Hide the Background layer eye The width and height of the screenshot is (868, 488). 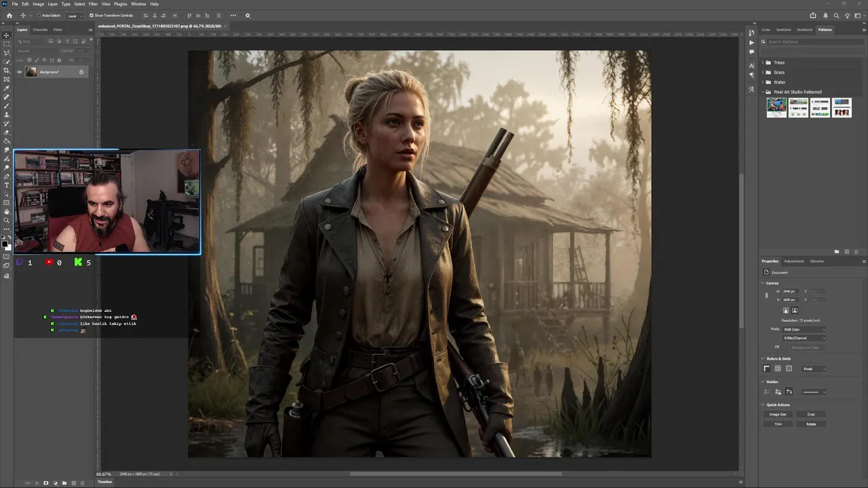(x=19, y=72)
